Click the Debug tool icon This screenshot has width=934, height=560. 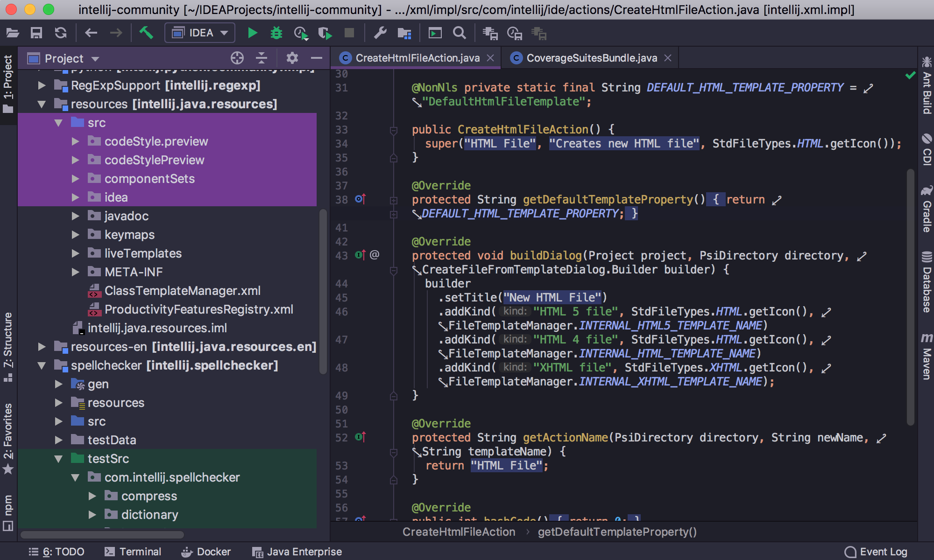click(276, 33)
